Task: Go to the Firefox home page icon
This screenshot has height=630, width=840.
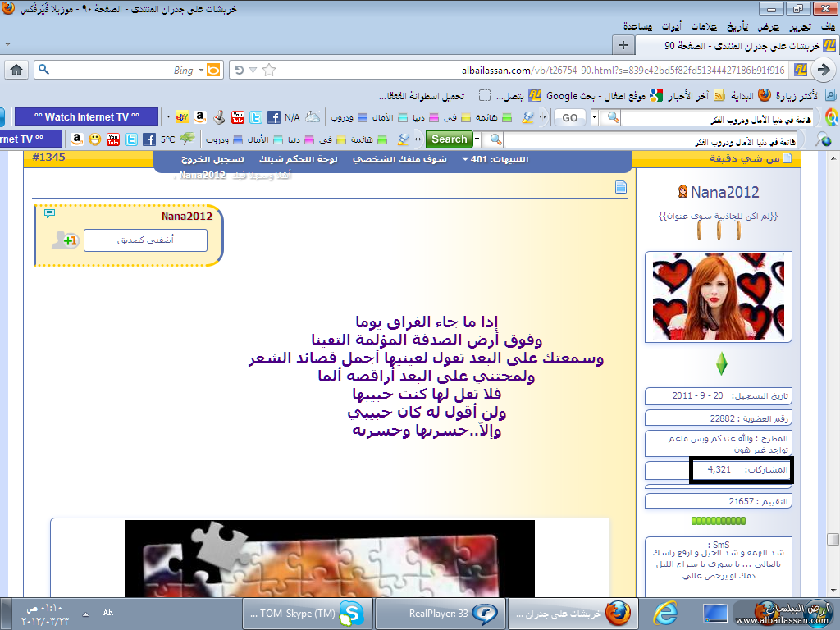Action: tap(16, 70)
